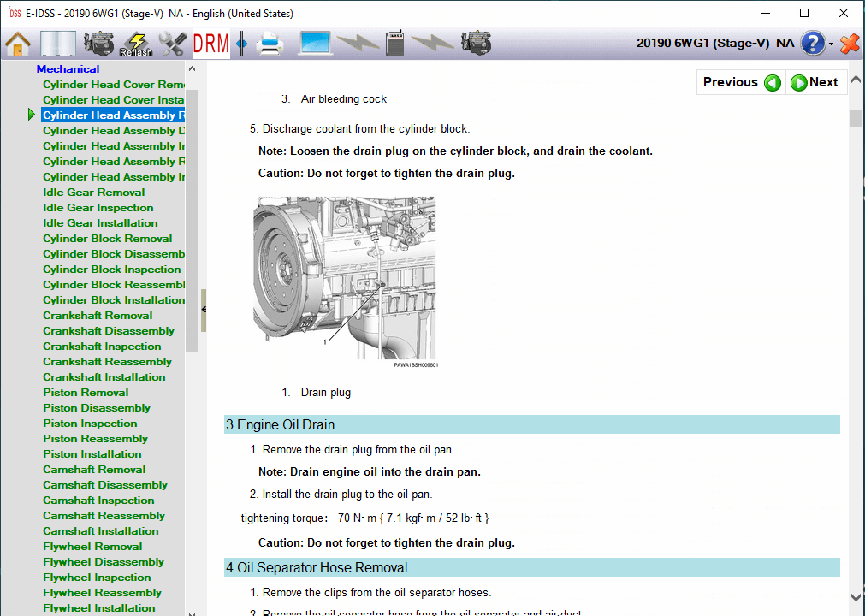Go to Next page
This screenshot has height=616, width=865.
[x=815, y=82]
